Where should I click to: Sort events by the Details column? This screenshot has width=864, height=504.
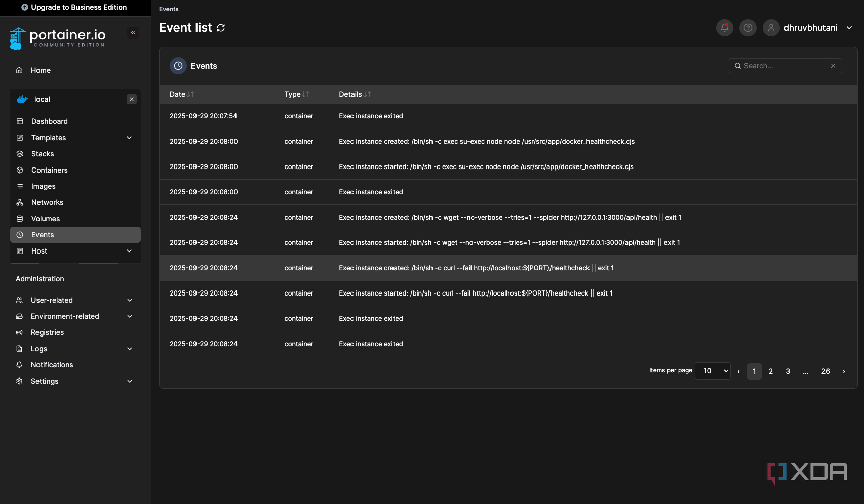pyautogui.click(x=355, y=94)
